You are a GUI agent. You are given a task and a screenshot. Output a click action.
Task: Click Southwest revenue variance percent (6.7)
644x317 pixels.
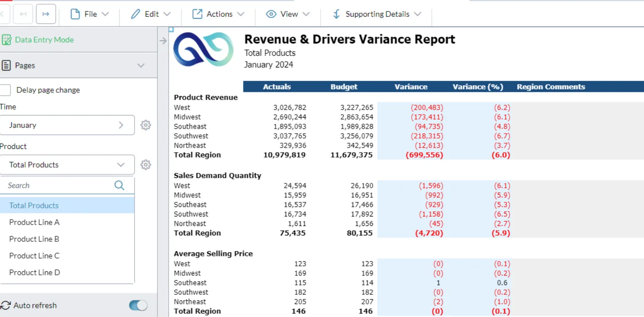point(502,136)
